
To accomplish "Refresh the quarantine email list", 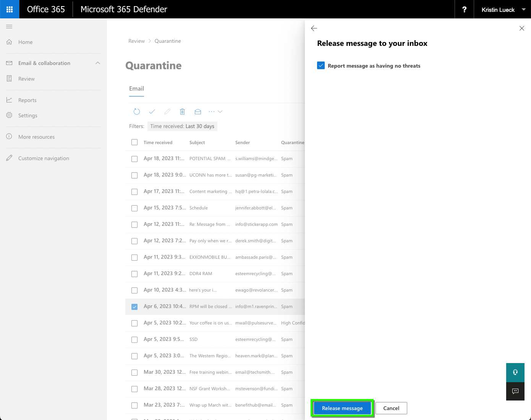I will click(x=137, y=111).
